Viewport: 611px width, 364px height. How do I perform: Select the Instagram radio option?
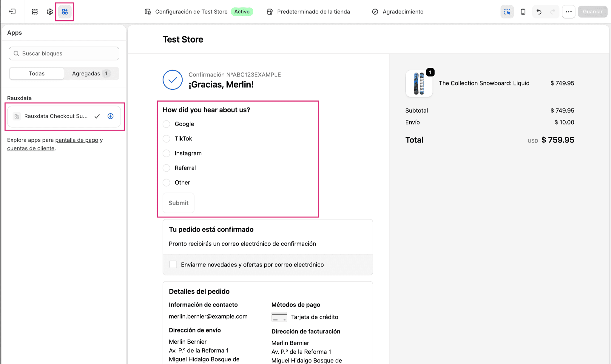pyautogui.click(x=166, y=153)
